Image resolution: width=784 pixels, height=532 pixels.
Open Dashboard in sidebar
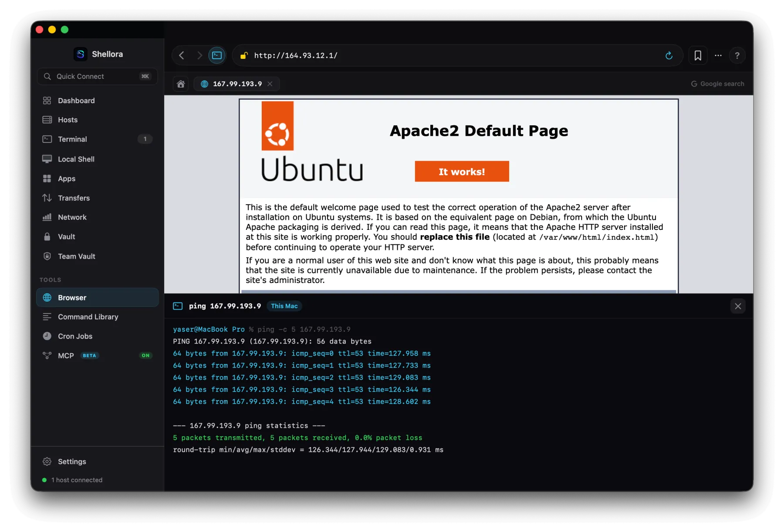(97, 101)
